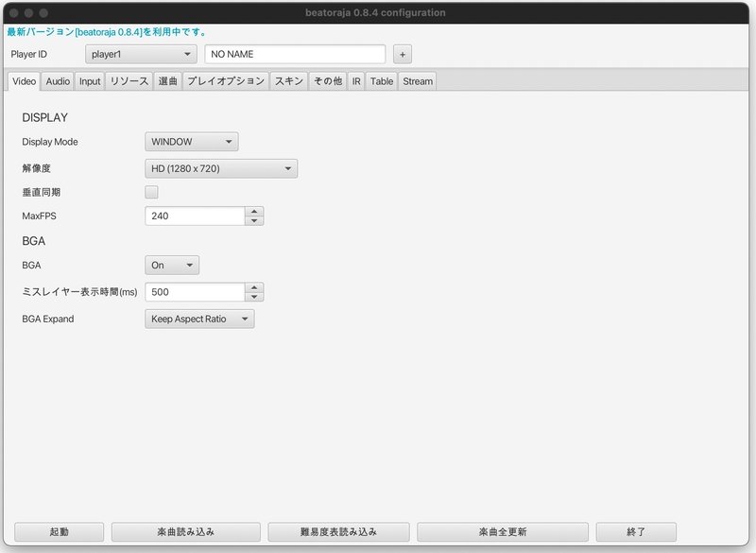This screenshot has width=756, height=553.
Task: Open the Input tab
Action: click(x=90, y=81)
